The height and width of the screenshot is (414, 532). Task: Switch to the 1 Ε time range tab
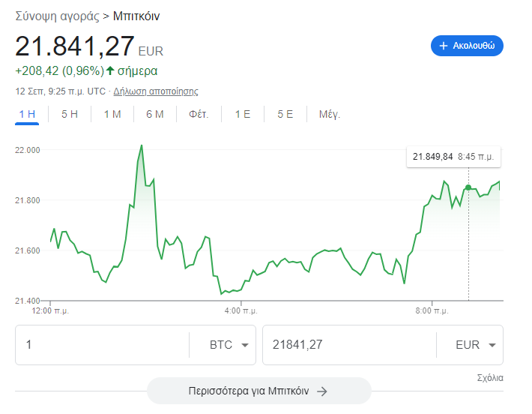coord(243,114)
